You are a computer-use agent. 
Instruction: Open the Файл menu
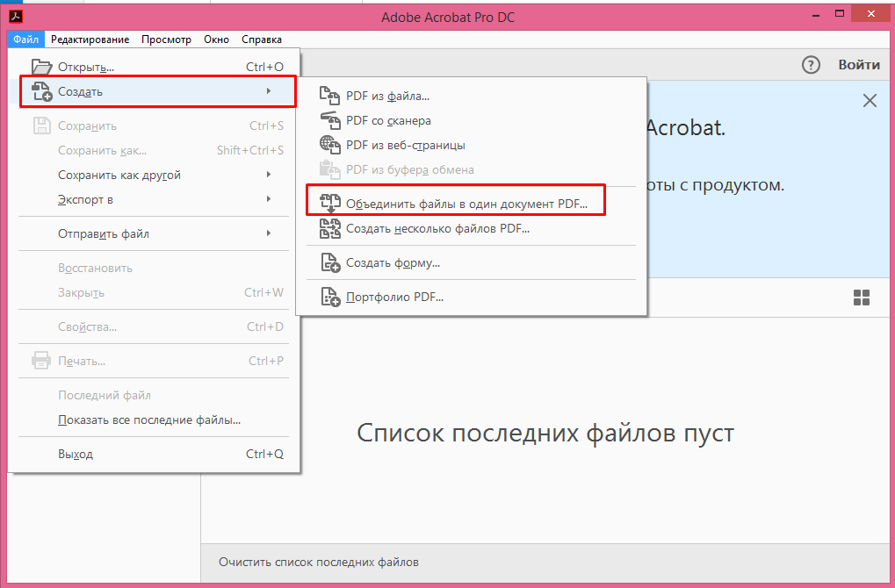pyautogui.click(x=25, y=39)
